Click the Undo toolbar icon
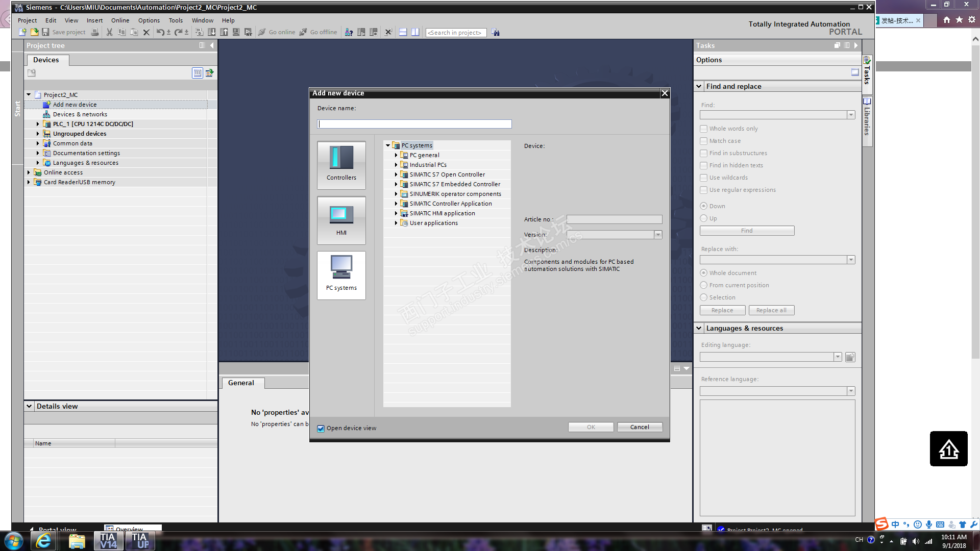 [160, 32]
